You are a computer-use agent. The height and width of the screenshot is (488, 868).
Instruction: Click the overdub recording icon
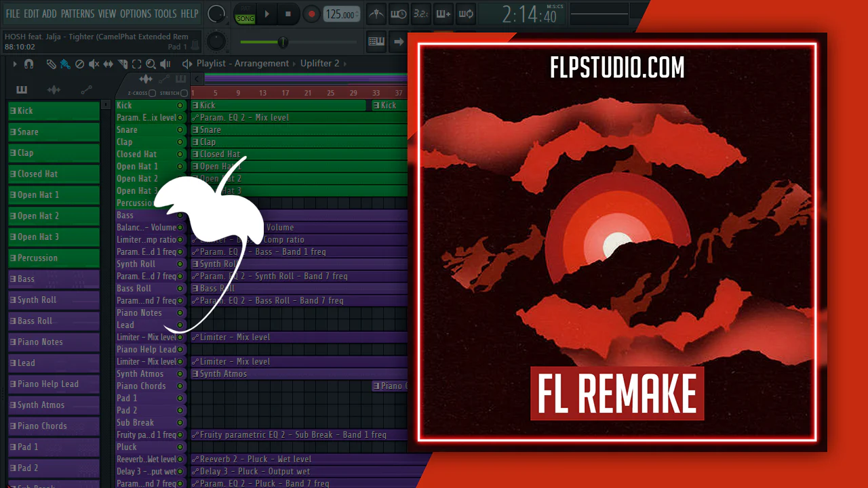point(443,14)
